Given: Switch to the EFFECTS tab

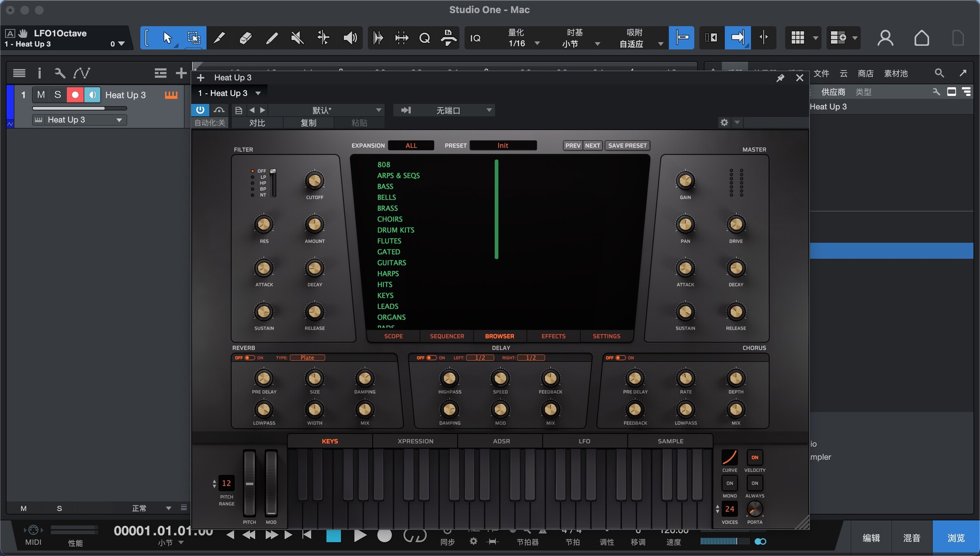Looking at the screenshot, I should point(553,336).
